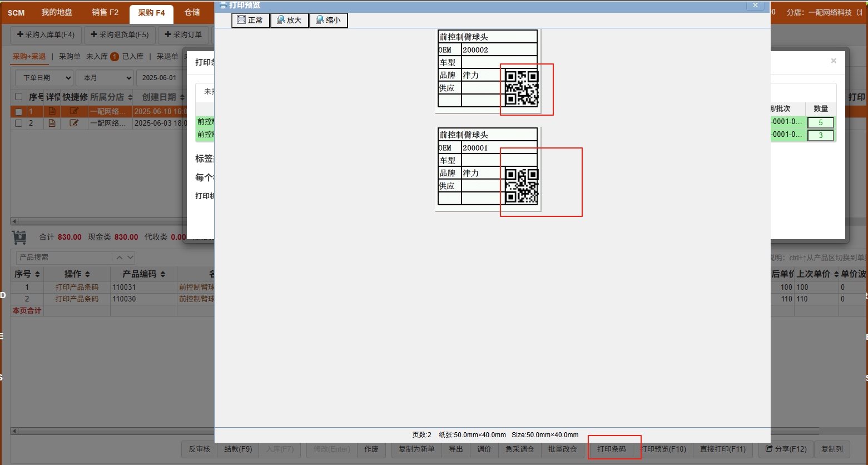Click the 正常 normal zoom button
This screenshot has height=465, width=868.
(251, 20)
